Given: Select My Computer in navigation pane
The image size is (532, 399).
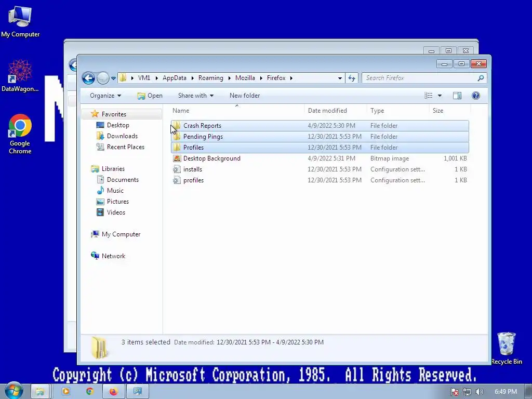Looking at the screenshot, I should pos(121,234).
